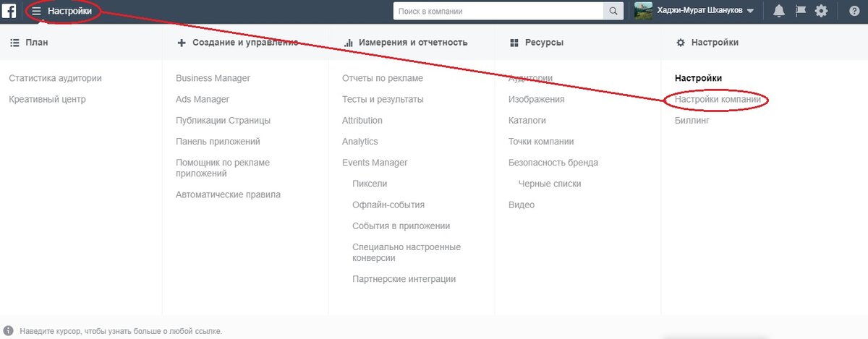Open the notifications bell icon
Viewport: 868px width, 339px height.
[779, 11]
